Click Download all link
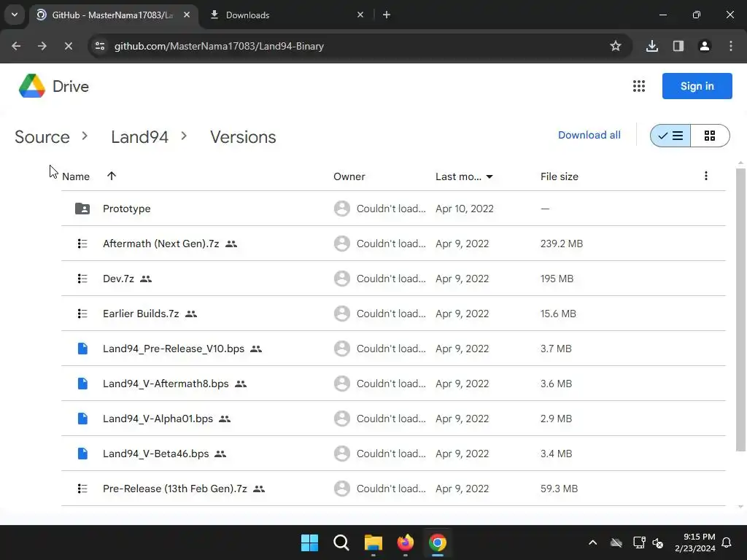 pos(589,135)
